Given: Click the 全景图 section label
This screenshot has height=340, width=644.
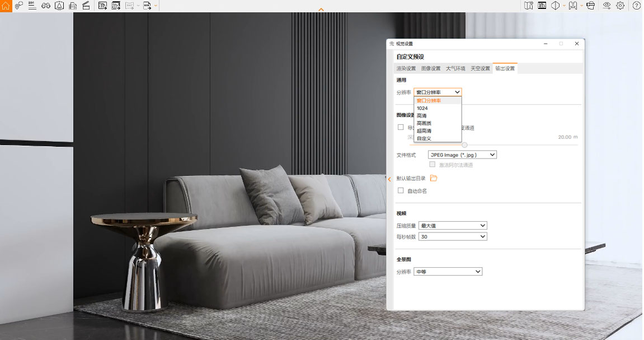Looking at the screenshot, I should pos(404,259).
